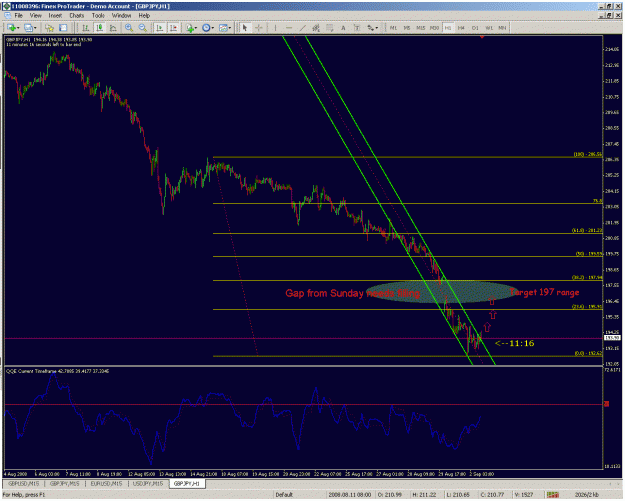Click the Templates icon

pyautogui.click(x=223, y=28)
